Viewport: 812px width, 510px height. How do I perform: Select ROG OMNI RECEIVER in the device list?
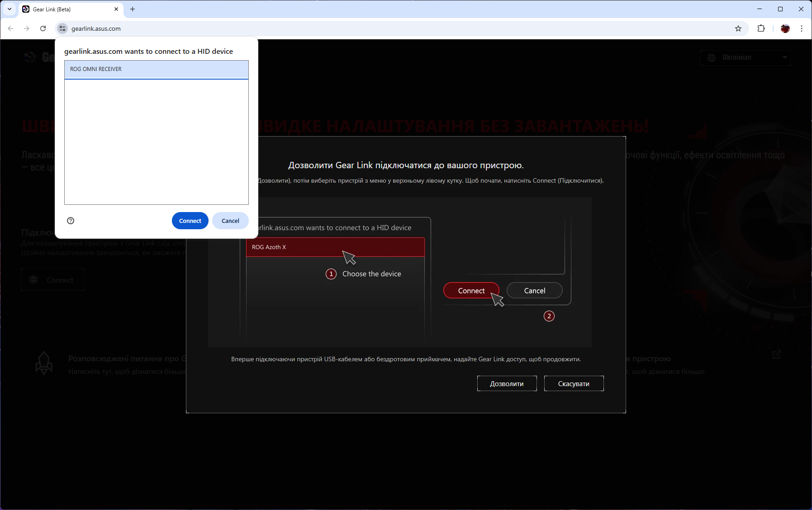point(157,69)
